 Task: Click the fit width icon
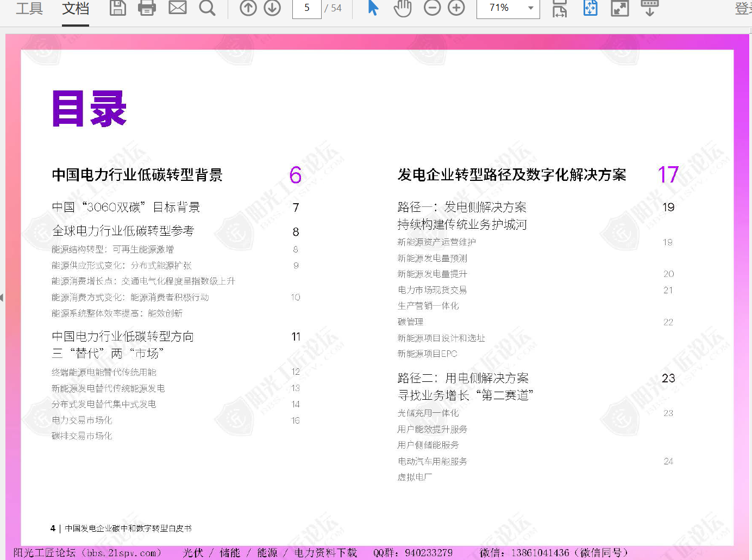pos(560,8)
